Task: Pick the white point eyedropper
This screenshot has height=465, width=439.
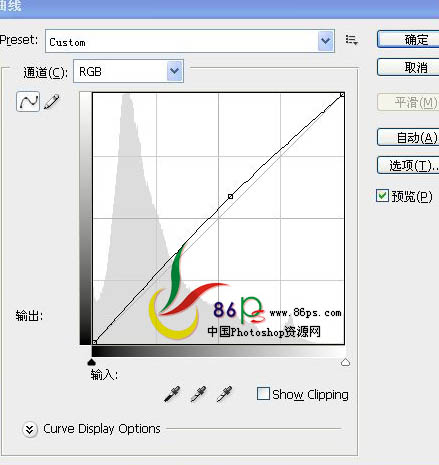Action: click(224, 394)
